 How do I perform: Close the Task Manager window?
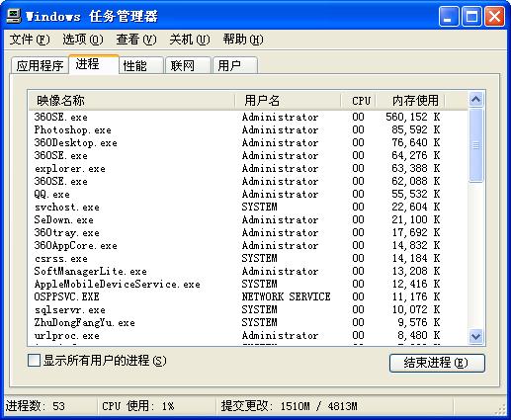click(x=494, y=16)
